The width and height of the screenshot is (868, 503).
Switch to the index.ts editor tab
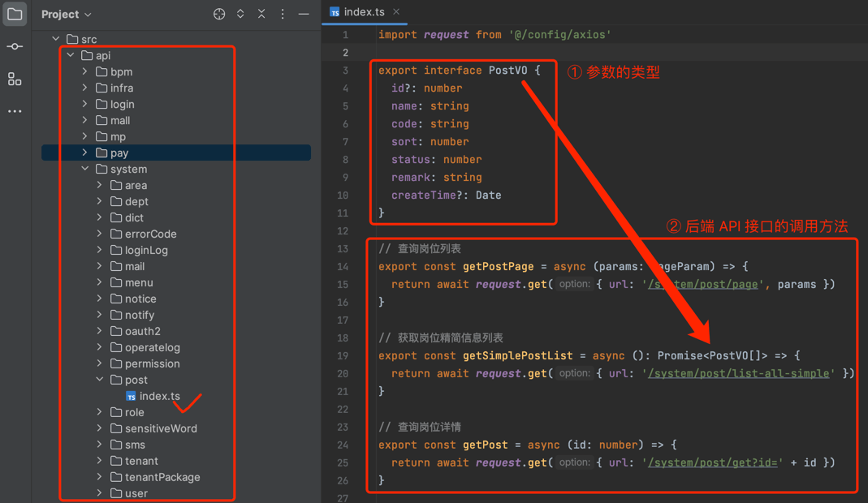pos(363,12)
